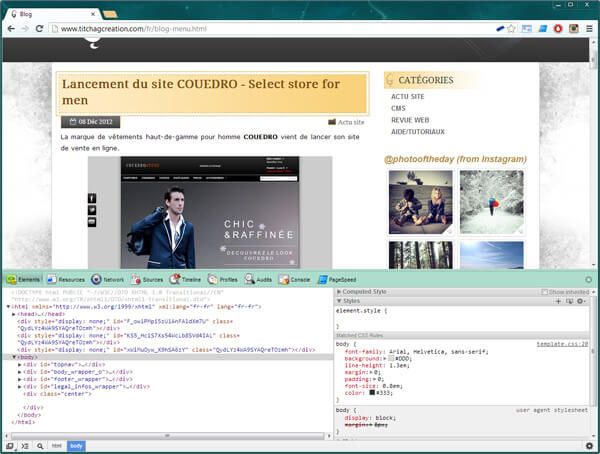Switch to the Timeline panel
600x454 pixels.
(x=185, y=279)
